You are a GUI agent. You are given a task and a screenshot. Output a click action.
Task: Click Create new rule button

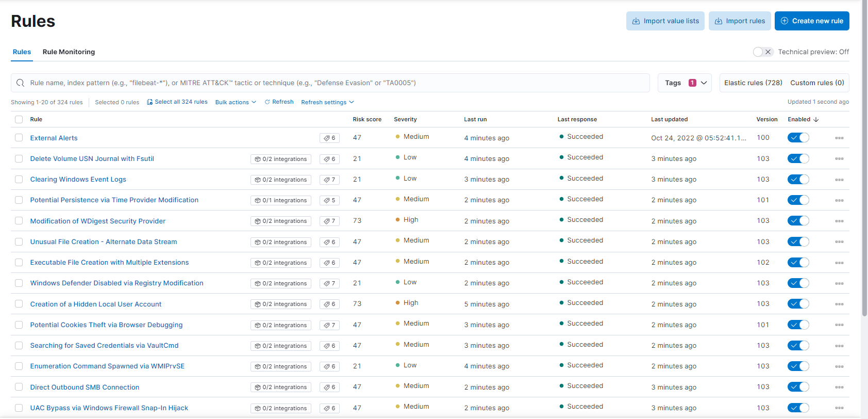(812, 21)
